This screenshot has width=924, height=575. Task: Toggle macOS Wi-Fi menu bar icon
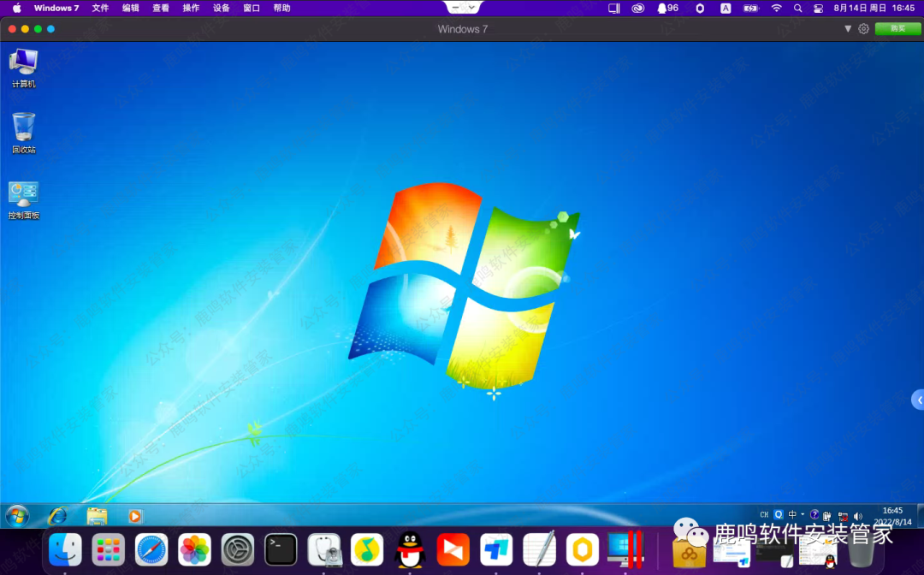[x=776, y=8]
